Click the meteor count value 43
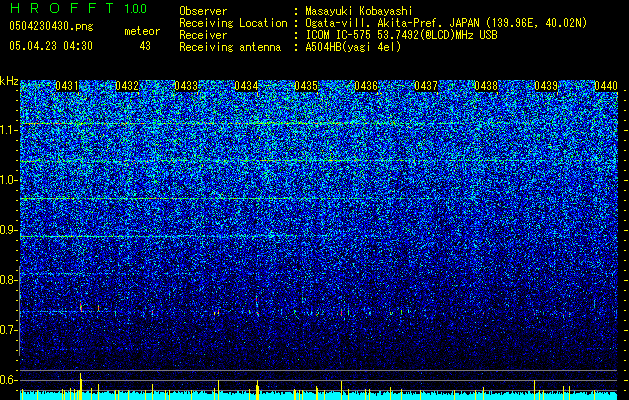This screenshot has height=400, width=629. 145,46
